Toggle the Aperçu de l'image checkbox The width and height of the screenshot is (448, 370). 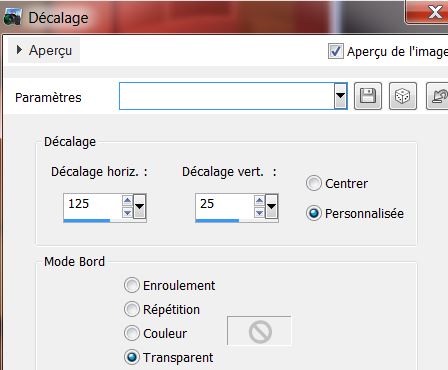coord(335,51)
